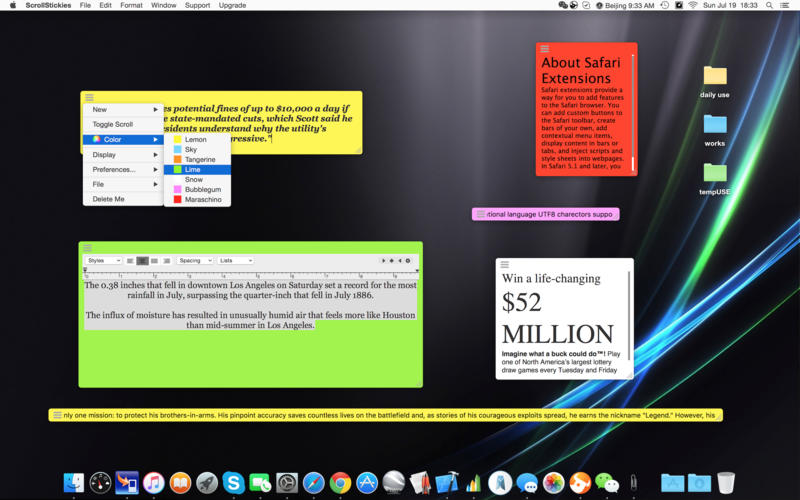This screenshot has height=500, width=800.
Task: Open the 'daily use' desktop folder
Action: point(714,76)
